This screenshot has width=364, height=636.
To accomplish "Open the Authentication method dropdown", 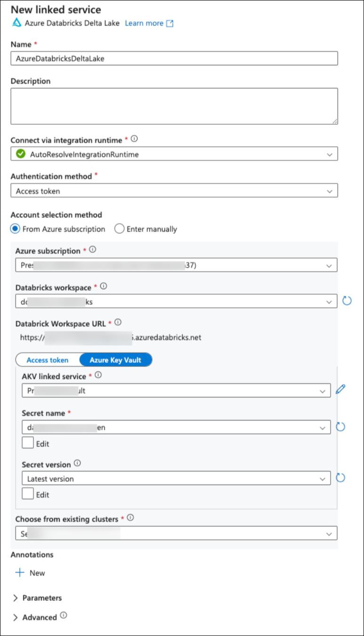I will [174, 191].
